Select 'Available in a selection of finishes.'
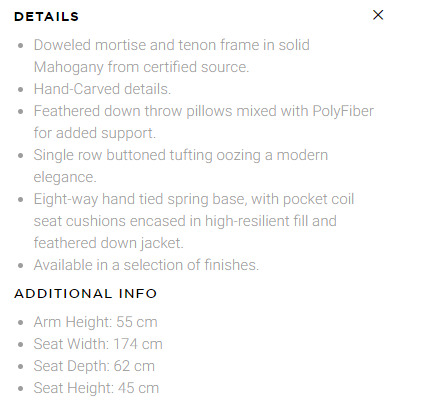 [x=146, y=265]
